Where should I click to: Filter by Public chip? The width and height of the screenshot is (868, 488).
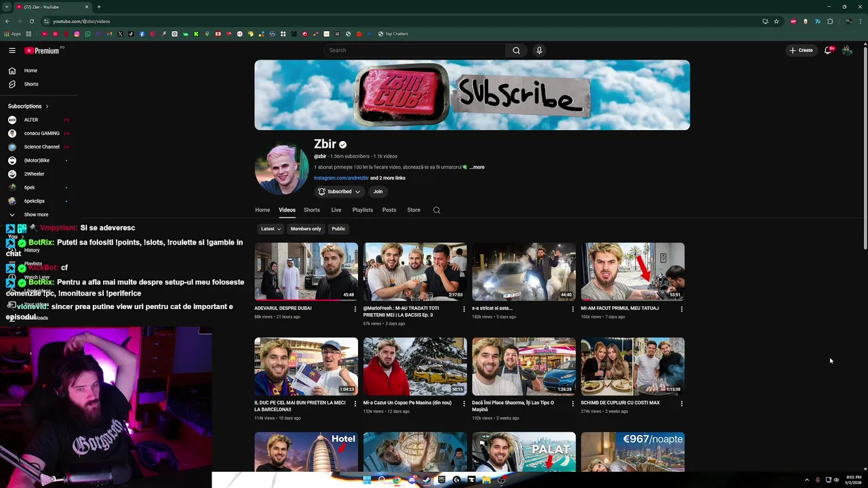point(338,229)
